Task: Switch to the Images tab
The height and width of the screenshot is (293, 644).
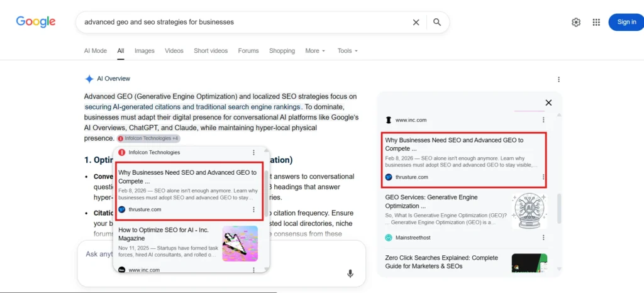Action: coord(145,51)
